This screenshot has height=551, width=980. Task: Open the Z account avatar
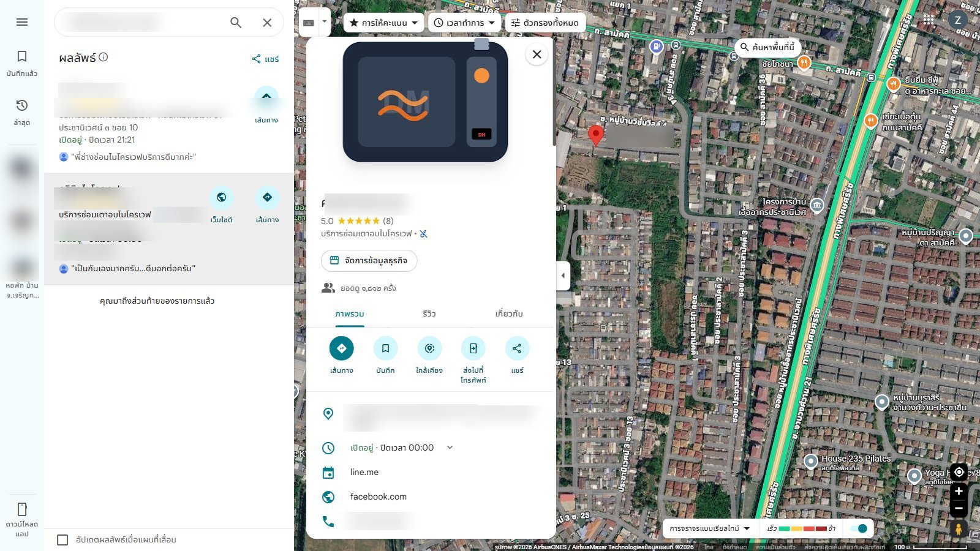(958, 20)
